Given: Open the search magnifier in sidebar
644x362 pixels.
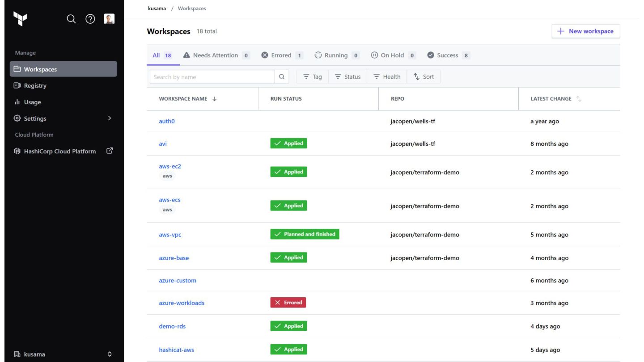Looking at the screenshot, I should (71, 19).
